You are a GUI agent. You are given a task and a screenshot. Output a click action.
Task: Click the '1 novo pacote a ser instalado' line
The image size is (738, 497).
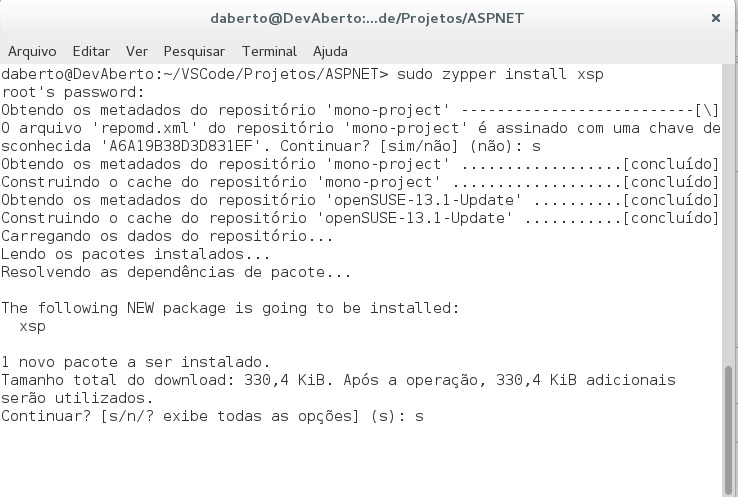pyautogui.click(x=136, y=362)
